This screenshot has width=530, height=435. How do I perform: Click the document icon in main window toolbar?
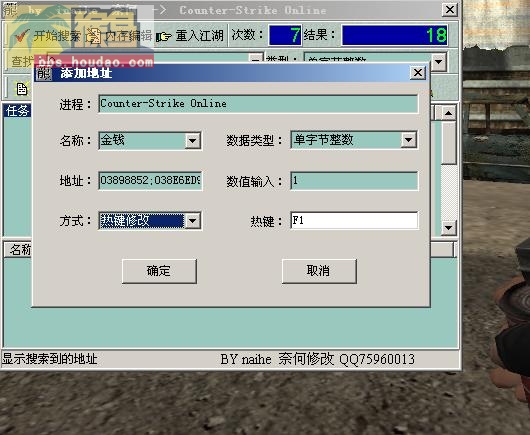[22, 89]
